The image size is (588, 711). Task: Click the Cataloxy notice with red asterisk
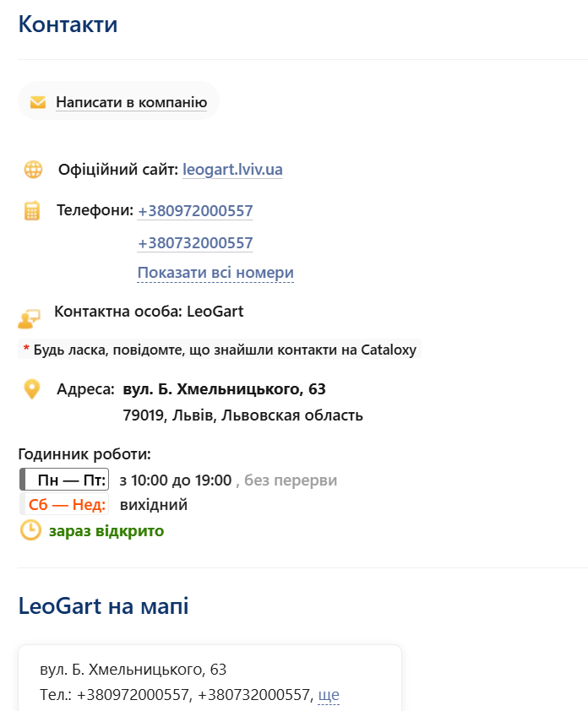220,350
